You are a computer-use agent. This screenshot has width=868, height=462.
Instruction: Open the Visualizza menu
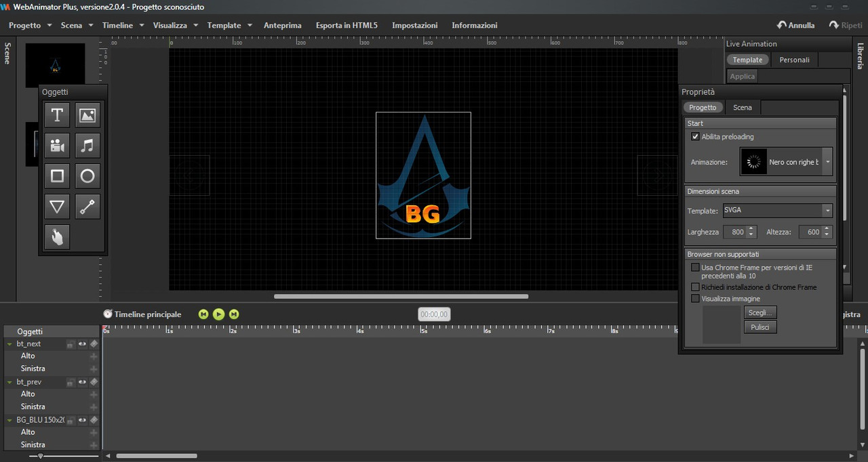click(x=175, y=25)
